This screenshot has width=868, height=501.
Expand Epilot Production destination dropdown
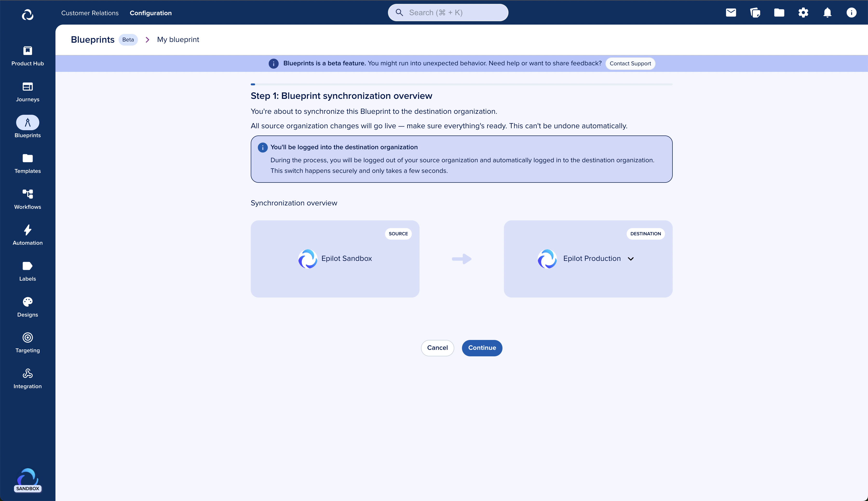631,259
